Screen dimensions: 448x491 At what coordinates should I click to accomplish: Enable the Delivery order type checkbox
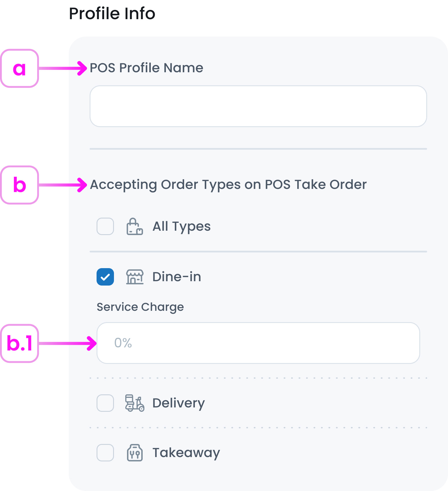[105, 403]
